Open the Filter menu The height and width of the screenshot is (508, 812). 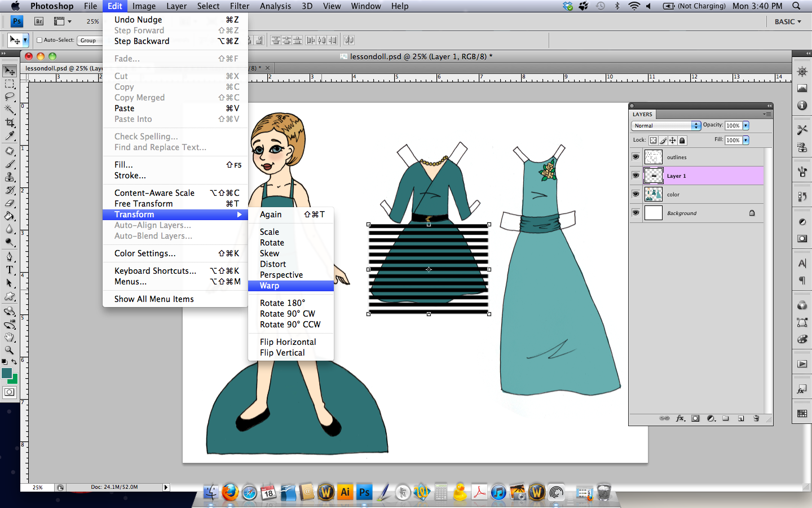[239, 6]
